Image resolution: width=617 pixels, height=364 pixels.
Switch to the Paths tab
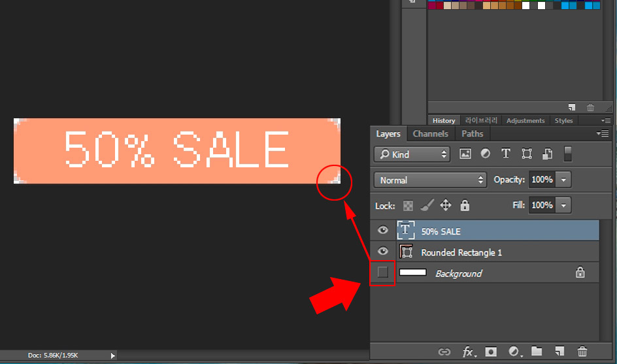click(x=472, y=134)
